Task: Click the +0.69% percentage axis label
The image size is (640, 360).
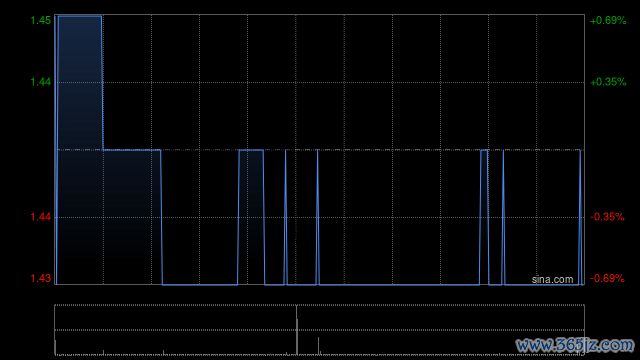Action: click(x=608, y=20)
